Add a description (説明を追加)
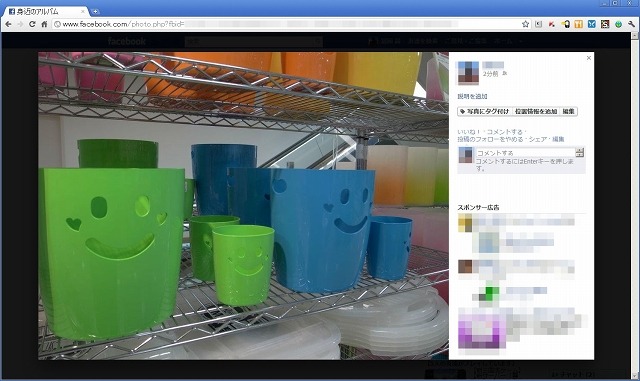Viewport: 640px width, 381px height. coord(472,96)
